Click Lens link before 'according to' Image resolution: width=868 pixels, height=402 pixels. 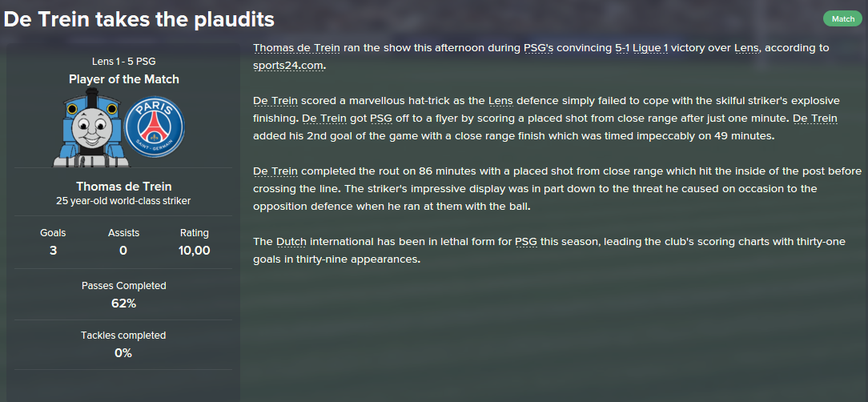[746, 47]
